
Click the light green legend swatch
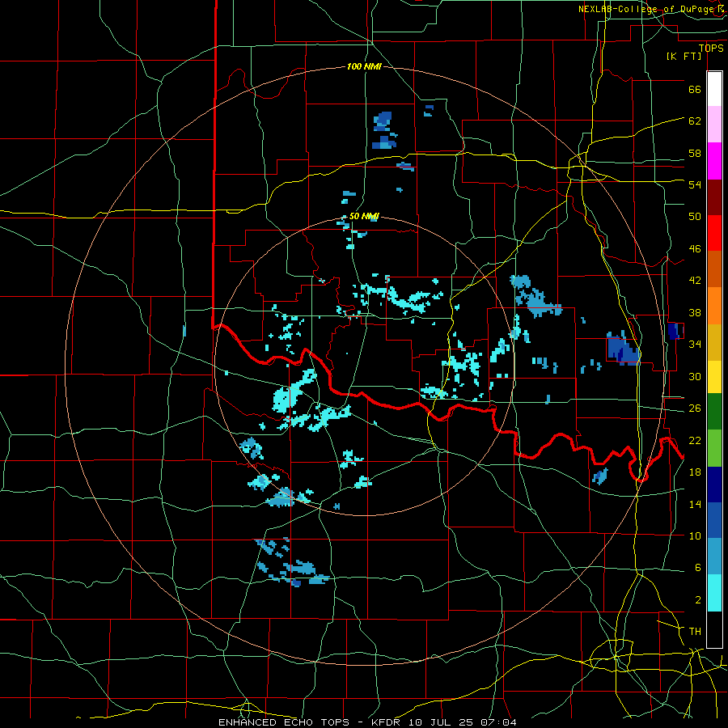pos(714,448)
